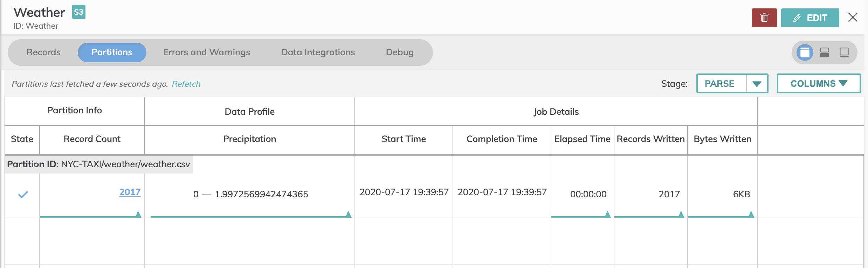Switch to the split-panel layout icon
This screenshot has height=268, width=868.
824,53
